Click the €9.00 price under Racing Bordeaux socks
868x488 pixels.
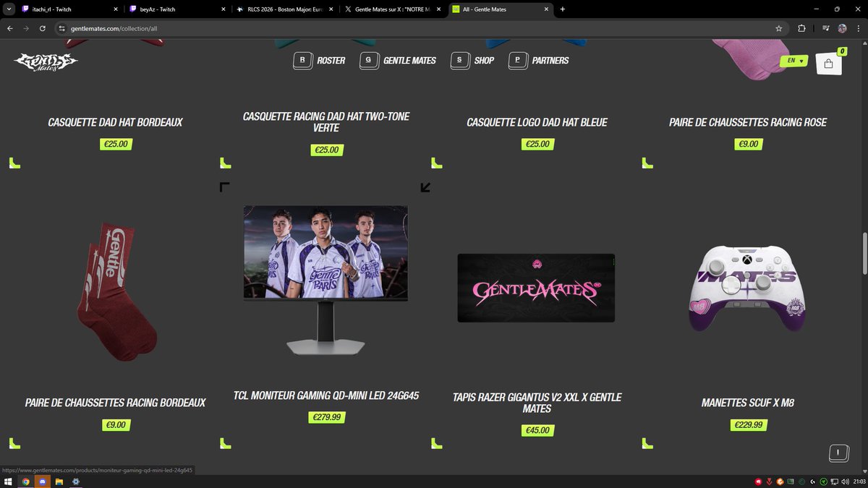(x=115, y=424)
